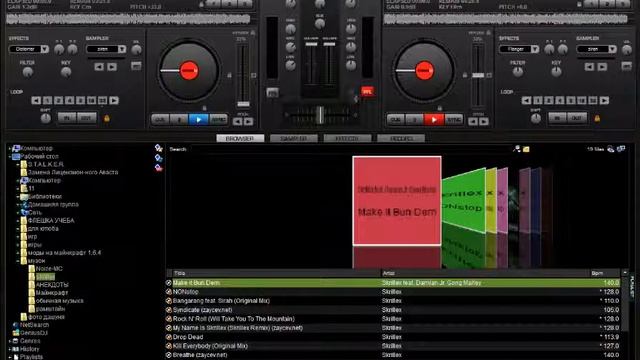The height and width of the screenshot is (360, 640).
Task: Click the CUE button on the left deck
Action: tap(160, 120)
